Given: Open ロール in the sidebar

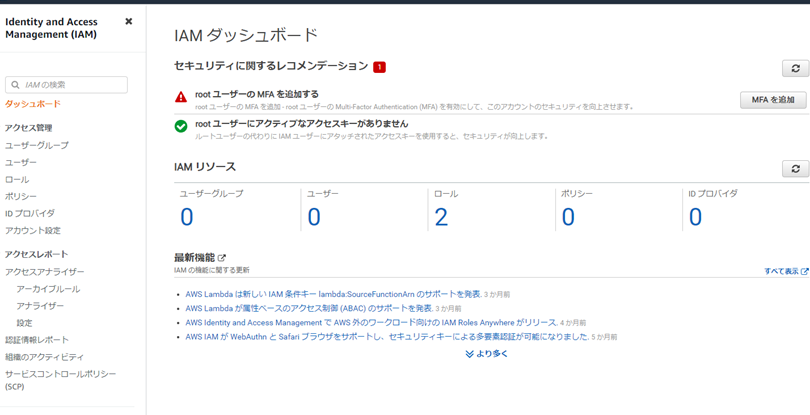Looking at the screenshot, I should 17,179.
